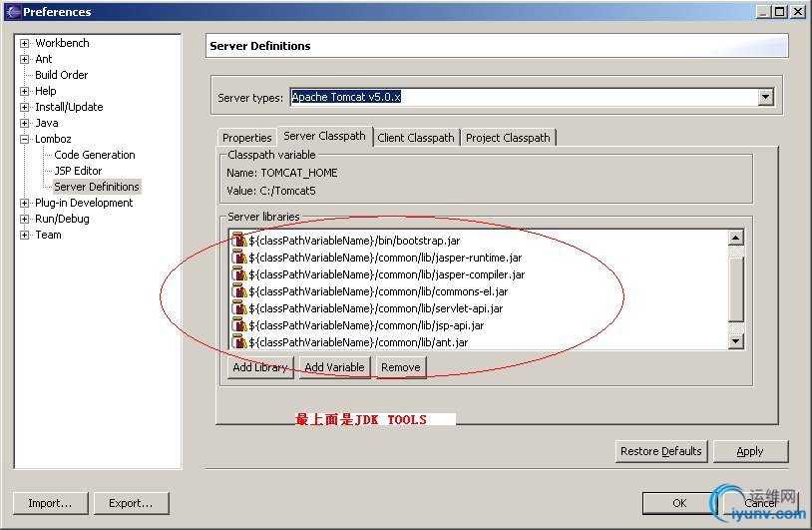Select the Team label in tree
812x530 pixels.
(x=48, y=235)
